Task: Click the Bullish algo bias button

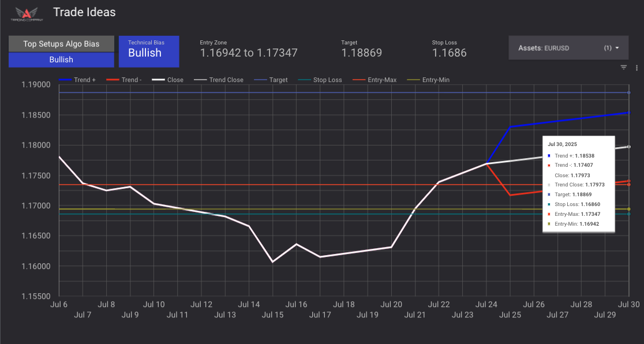Action: [61, 59]
